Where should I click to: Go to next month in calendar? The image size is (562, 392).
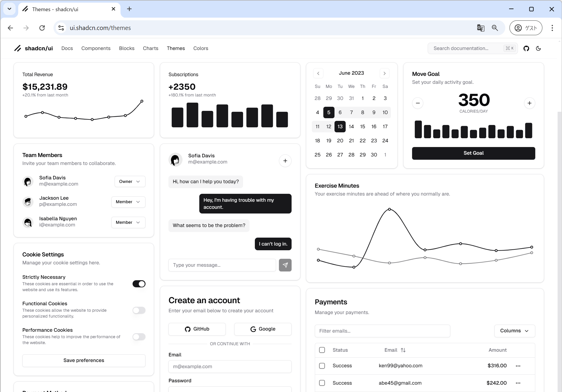(x=384, y=73)
